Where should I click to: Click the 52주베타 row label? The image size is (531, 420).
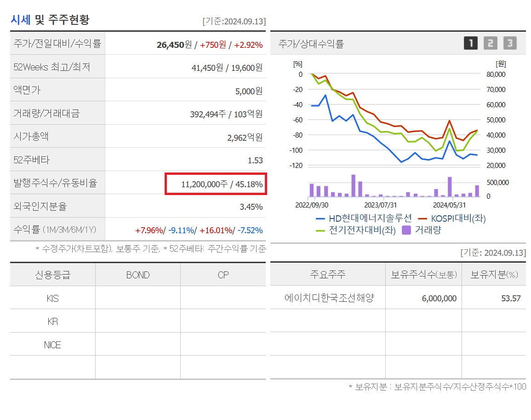pyautogui.click(x=32, y=160)
